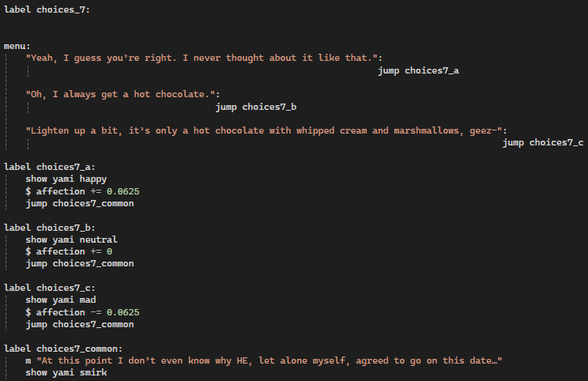Click the 'label choices_7:' line
The height and width of the screenshot is (381, 588).
point(47,9)
